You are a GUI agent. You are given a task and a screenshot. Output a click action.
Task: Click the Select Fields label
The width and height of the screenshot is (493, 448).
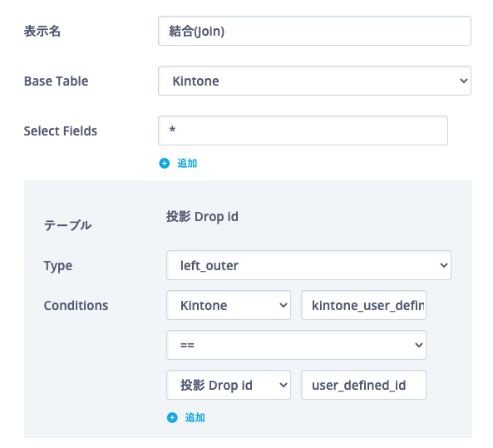61,130
